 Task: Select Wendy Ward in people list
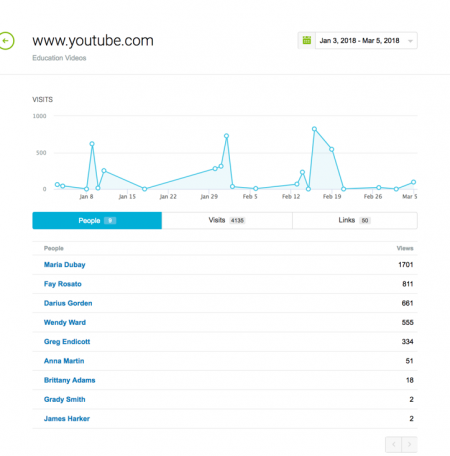[65, 322]
